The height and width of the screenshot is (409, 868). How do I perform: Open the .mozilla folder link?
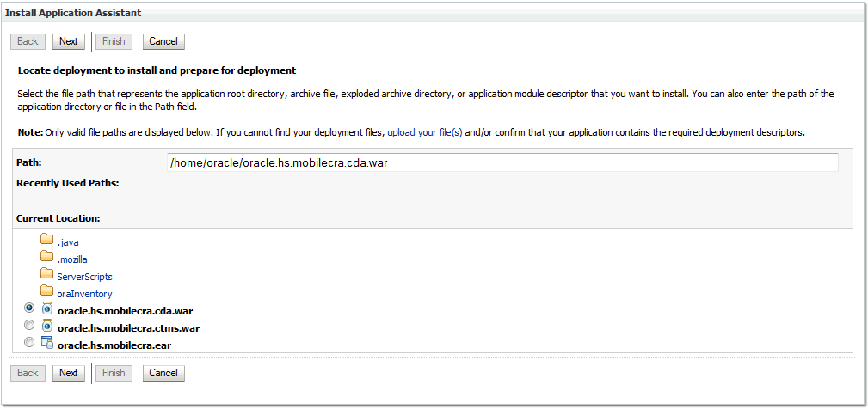72,259
